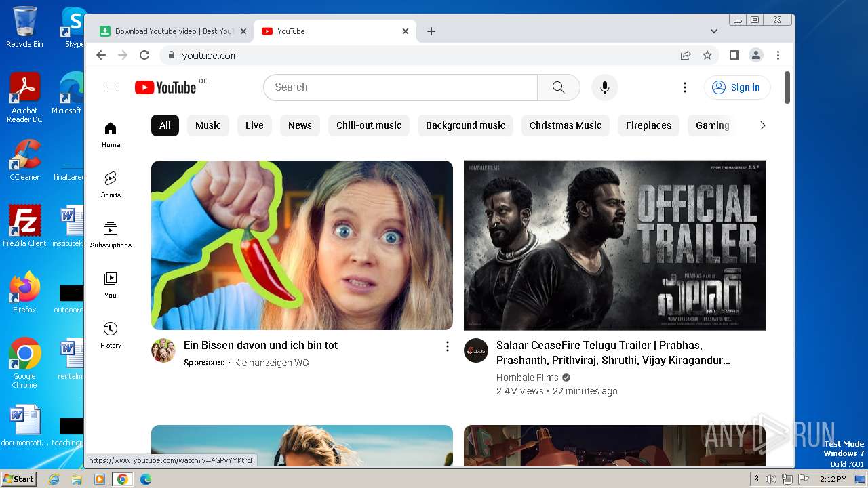
Task: Open Recycle Bin on desktop
Action: pyautogui.click(x=24, y=26)
